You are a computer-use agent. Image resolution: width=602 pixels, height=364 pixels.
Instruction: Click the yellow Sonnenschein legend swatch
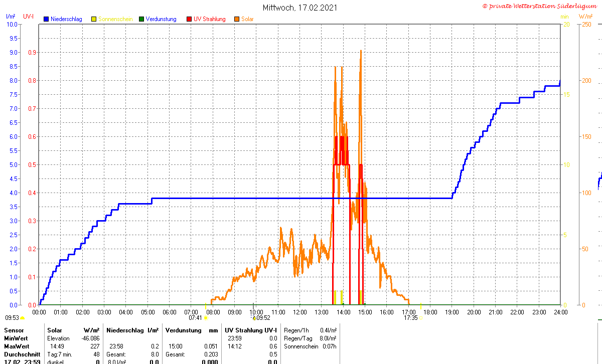click(x=93, y=19)
